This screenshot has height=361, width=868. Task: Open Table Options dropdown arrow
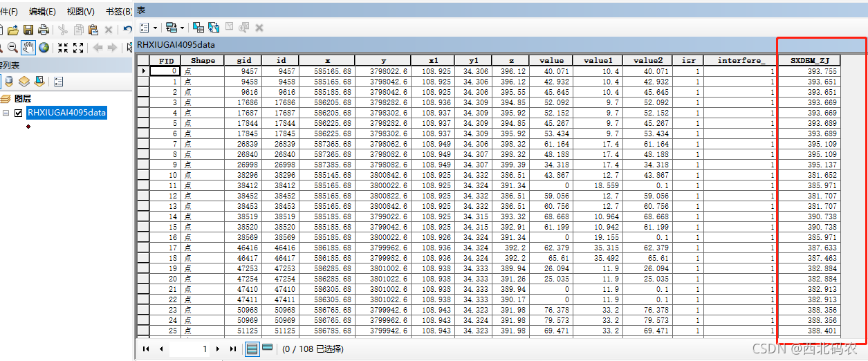tap(155, 28)
